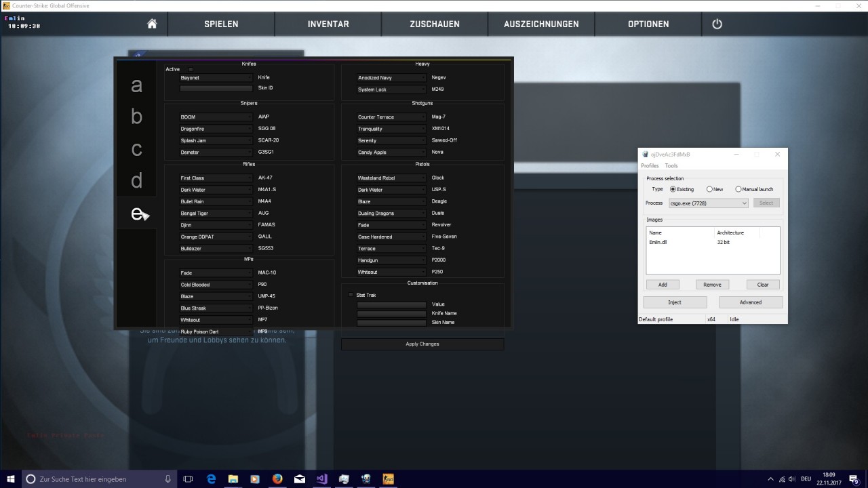The image size is (868, 488).
Task: Switch to tab c in the cheat menu
Action: [x=136, y=148]
